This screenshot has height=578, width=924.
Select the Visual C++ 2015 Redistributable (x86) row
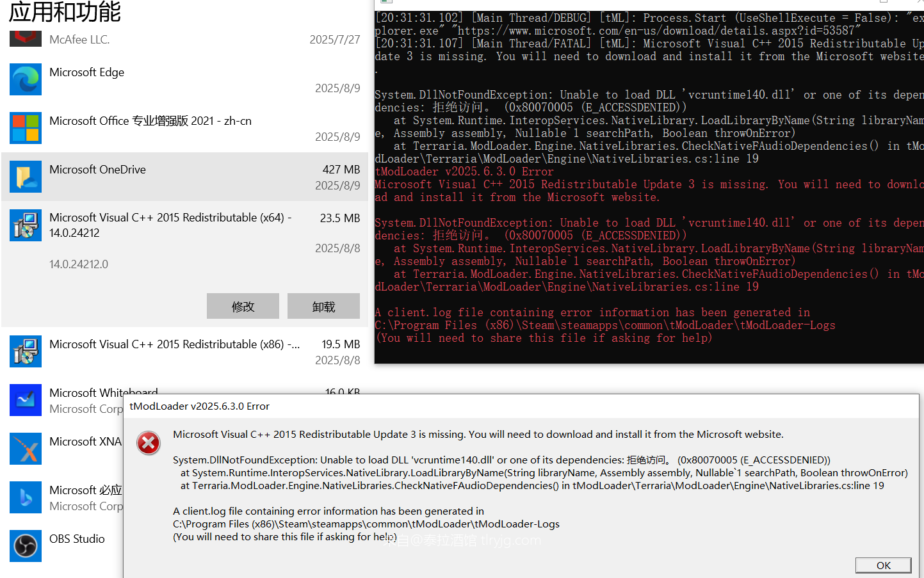184,351
